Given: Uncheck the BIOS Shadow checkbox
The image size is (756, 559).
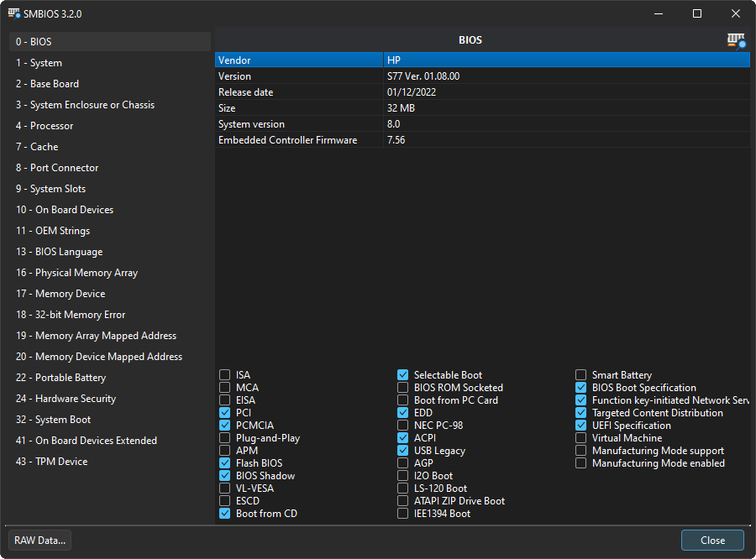Looking at the screenshot, I should (224, 476).
